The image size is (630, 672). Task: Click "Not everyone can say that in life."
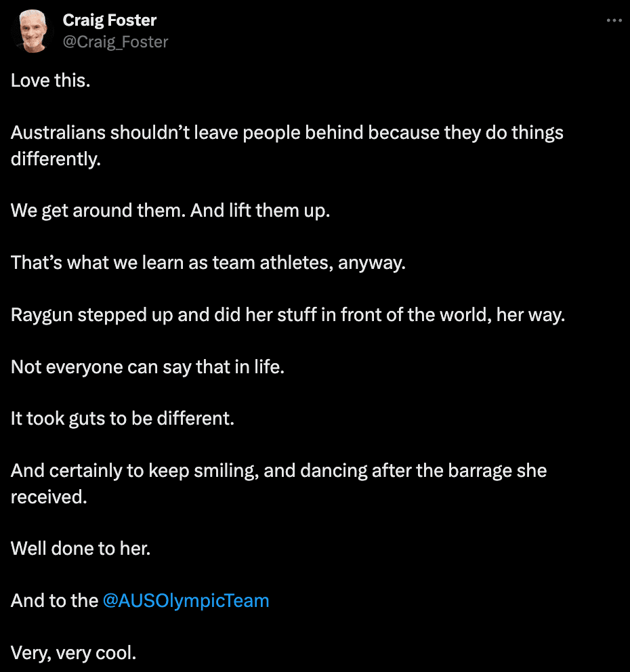147,366
